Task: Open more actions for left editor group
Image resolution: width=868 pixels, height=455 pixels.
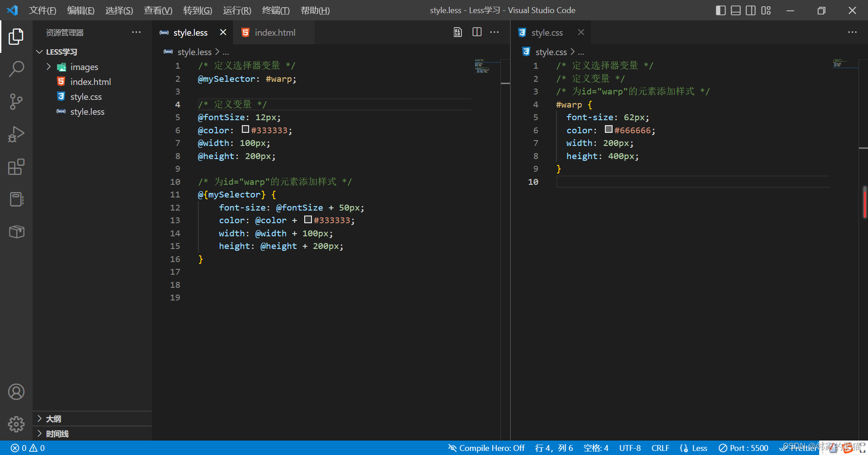Action: [x=495, y=32]
